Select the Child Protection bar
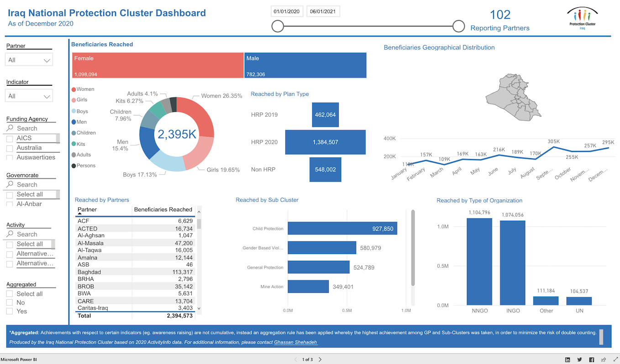 pyautogui.click(x=342, y=229)
